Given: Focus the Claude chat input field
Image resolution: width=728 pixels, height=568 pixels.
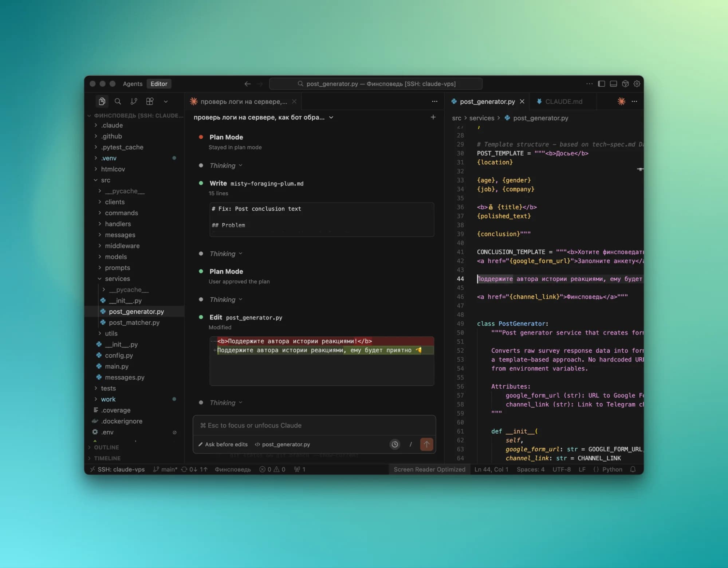Looking at the screenshot, I should pyautogui.click(x=313, y=425).
